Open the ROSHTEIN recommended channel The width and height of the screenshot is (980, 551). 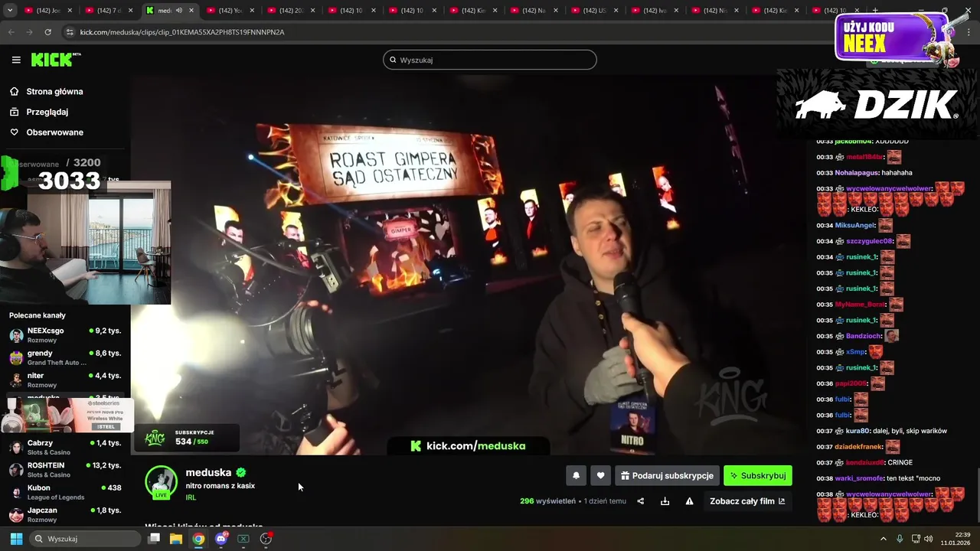[x=65, y=469]
